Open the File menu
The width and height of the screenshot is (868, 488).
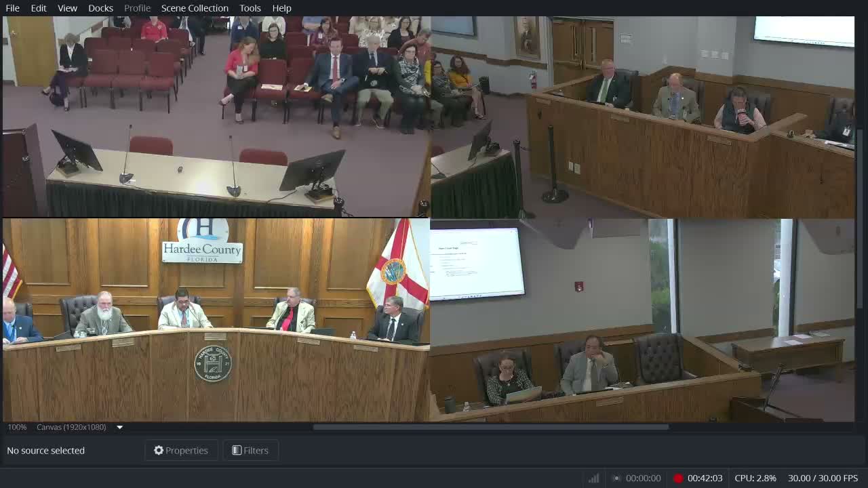pos(12,8)
